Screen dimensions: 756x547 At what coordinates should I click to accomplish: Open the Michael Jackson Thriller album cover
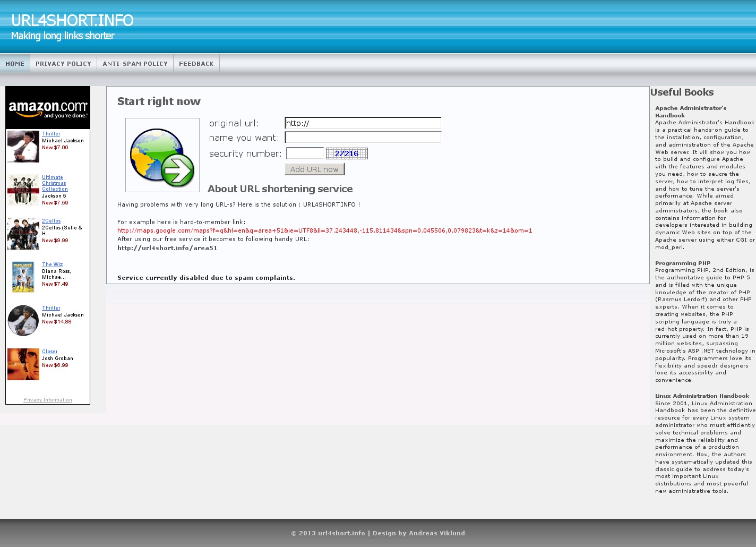click(23, 146)
